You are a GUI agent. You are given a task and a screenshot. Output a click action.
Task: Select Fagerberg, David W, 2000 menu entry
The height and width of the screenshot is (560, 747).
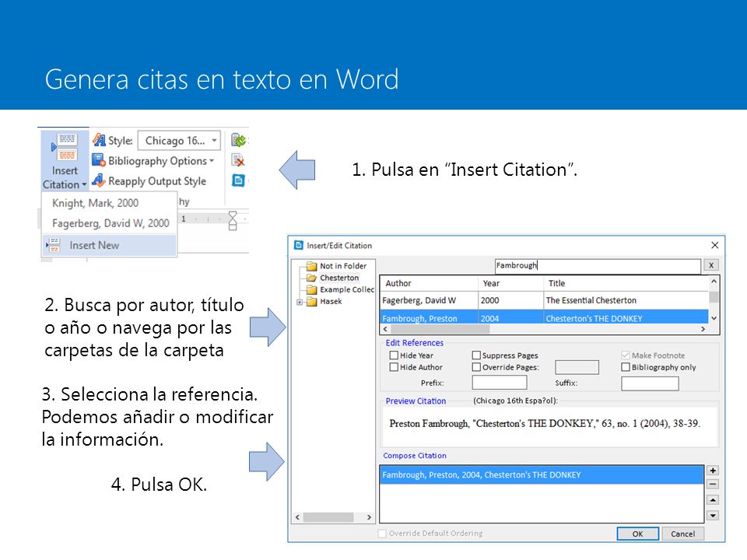coord(109,223)
